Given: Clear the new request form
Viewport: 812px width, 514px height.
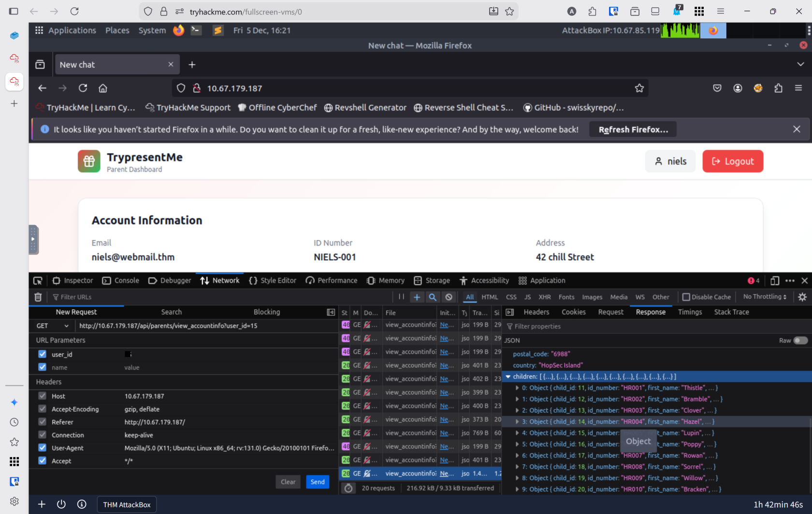Looking at the screenshot, I should (288, 482).
